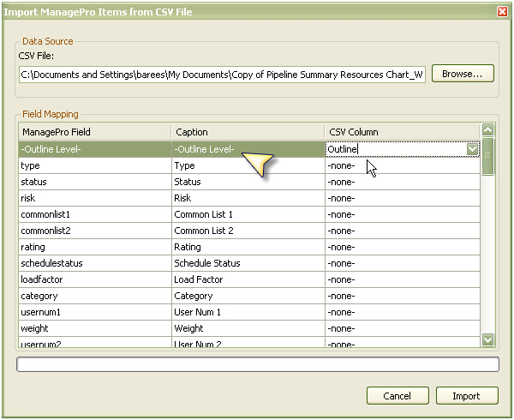Open CSV Column cell for commonlist2 row
The height and width of the screenshot is (420, 514).
(403, 231)
